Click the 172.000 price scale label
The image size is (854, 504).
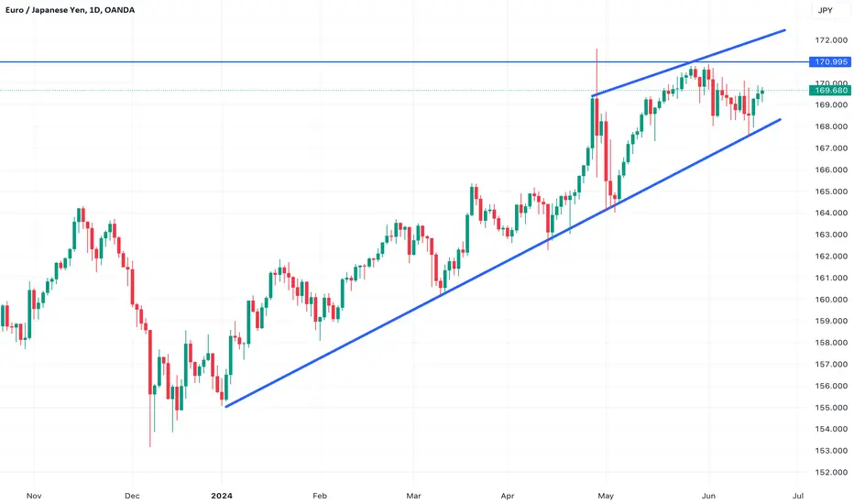(831, 40)
